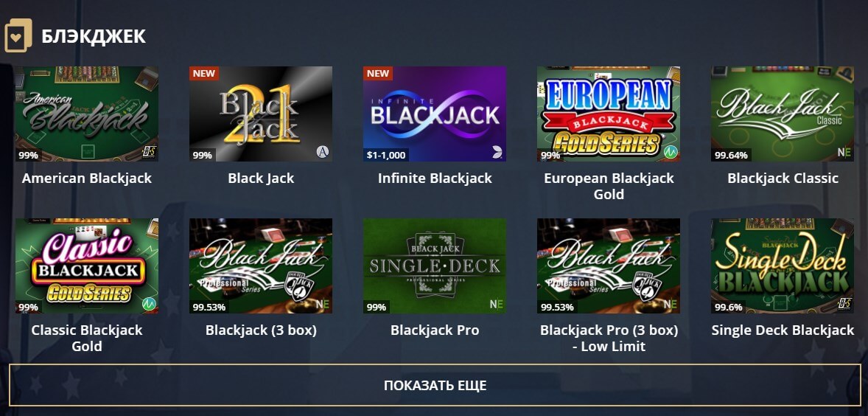Click the NEW badge on Infinite Blackjack
This screenshot has width=868, height=416.
(378, 74)
